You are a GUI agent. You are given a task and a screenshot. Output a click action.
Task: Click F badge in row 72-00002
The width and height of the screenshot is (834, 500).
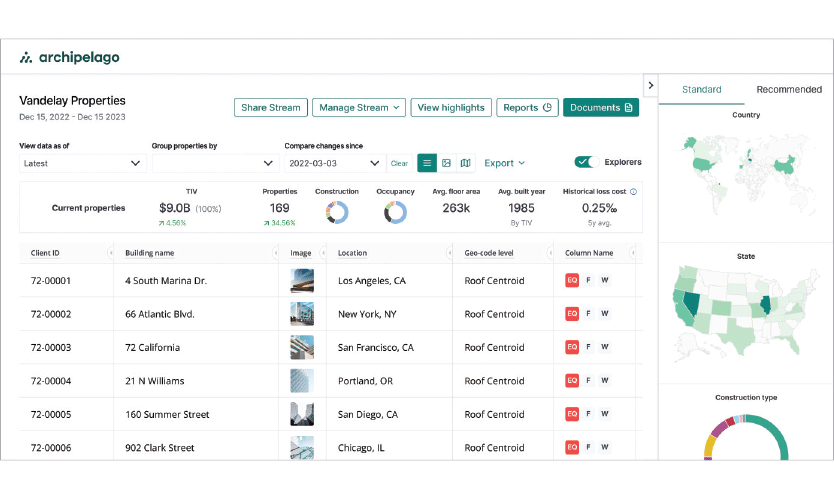588,314
